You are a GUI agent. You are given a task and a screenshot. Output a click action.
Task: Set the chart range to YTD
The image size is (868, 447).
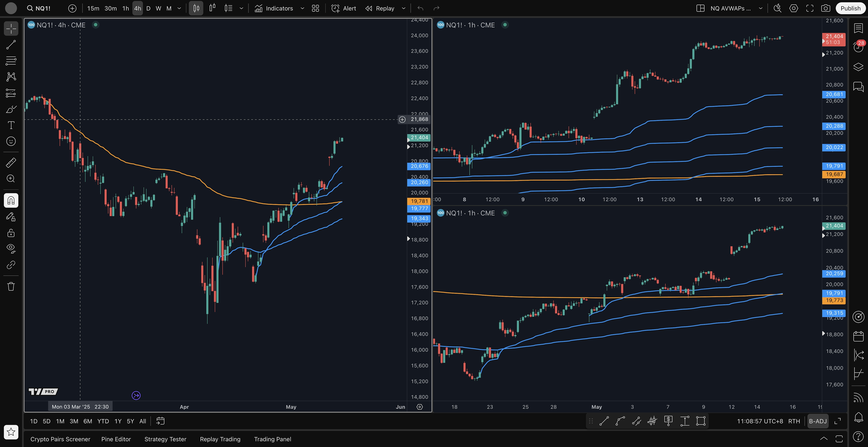pos(103,421)
